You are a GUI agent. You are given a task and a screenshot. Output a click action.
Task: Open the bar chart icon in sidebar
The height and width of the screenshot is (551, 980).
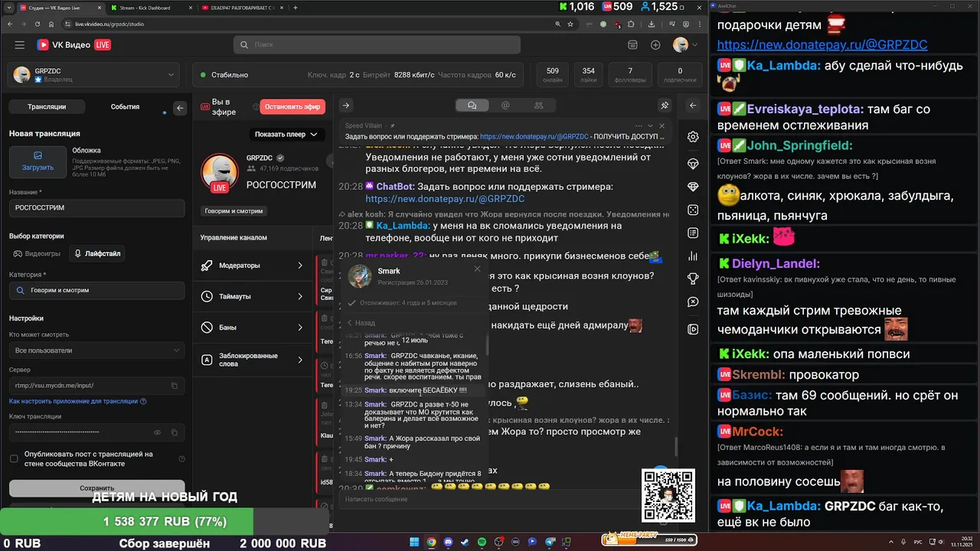click(693, 256)
